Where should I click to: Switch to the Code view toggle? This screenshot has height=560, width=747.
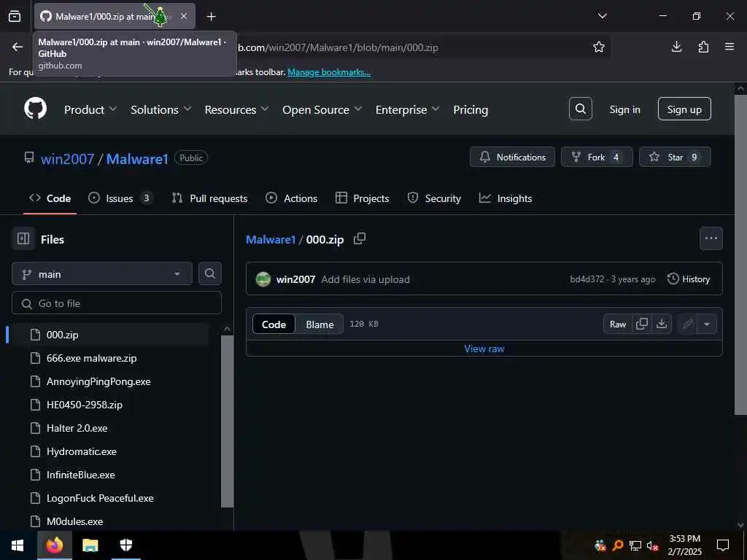click(274, 324)
